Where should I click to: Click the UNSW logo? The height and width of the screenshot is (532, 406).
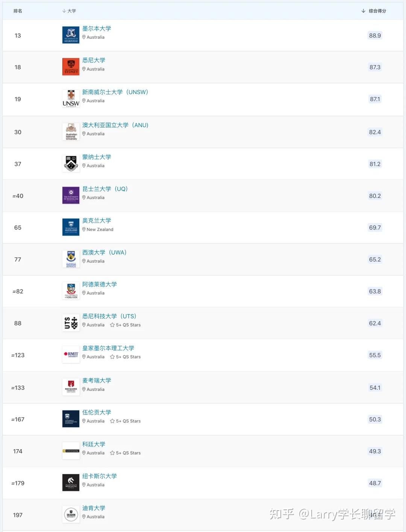(x=71, y=99)
